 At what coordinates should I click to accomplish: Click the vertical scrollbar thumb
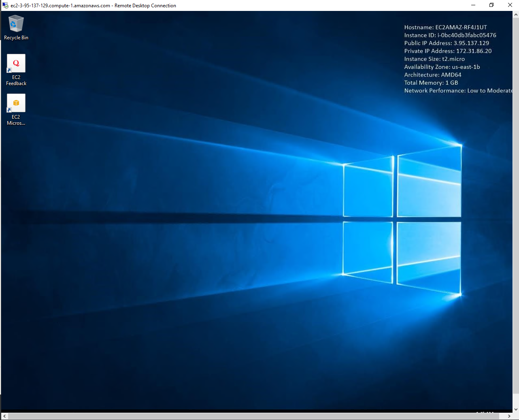516,206
